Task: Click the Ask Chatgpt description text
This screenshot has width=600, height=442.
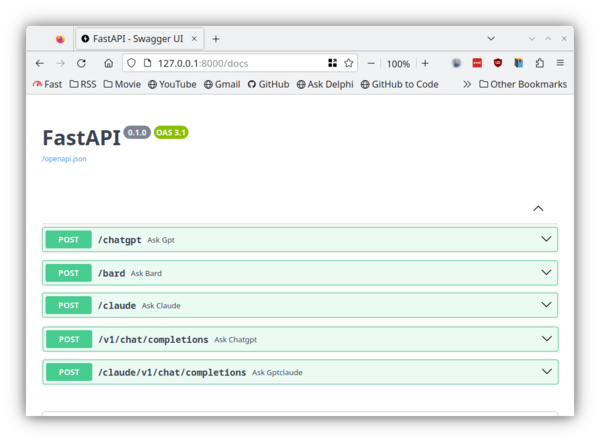Action: point(235,339)
